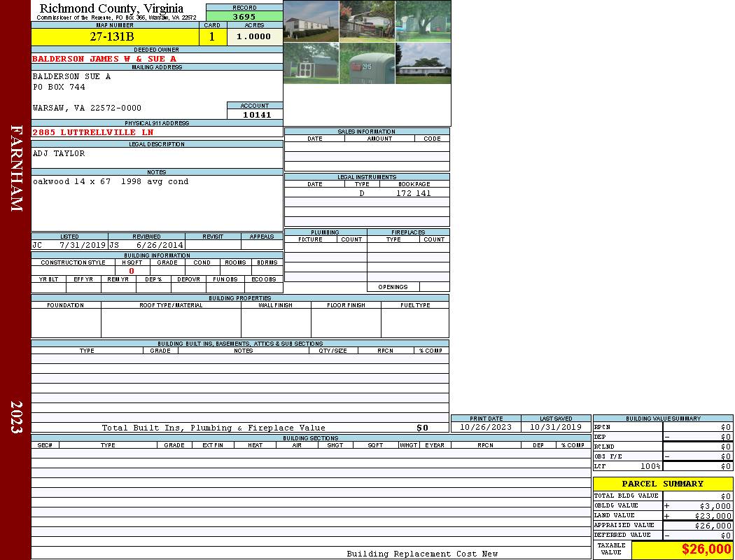Select the notes text about oakwood
Screen dimensions: 735x560
coord(111,182)
